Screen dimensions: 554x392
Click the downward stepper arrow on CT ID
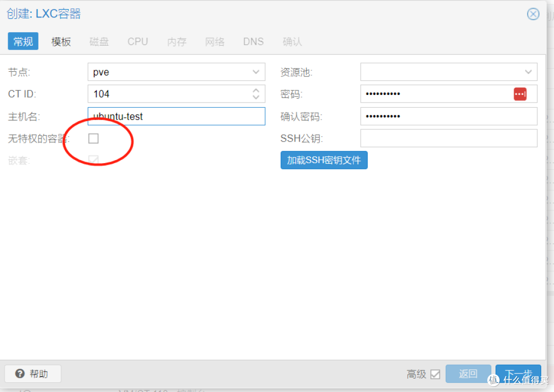[255, 97]
